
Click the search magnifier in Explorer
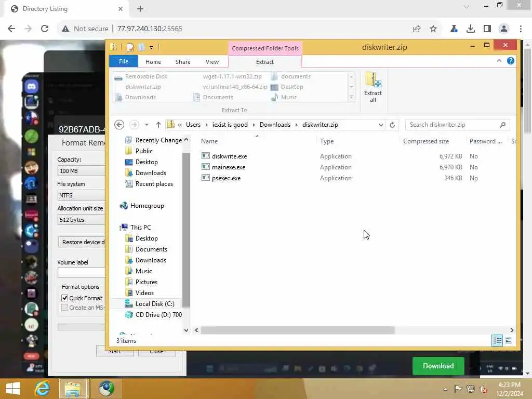coord(502,125)
